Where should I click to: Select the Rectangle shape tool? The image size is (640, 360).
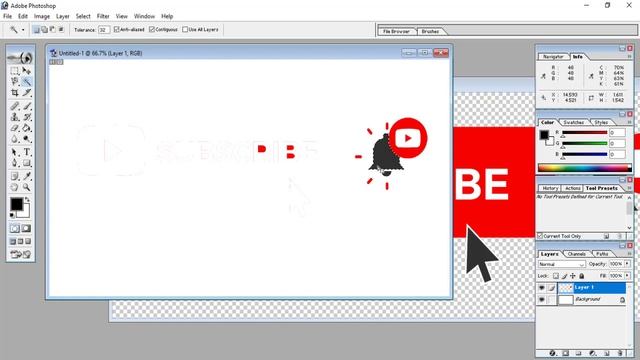click(27, 163)
